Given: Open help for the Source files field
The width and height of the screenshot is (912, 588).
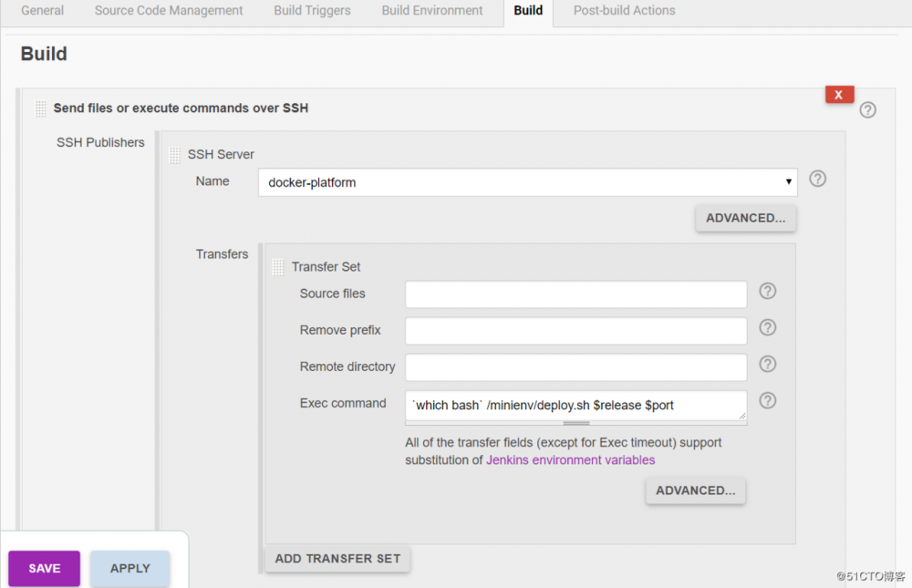Looking at the screenshot, I should coord(767,291).
